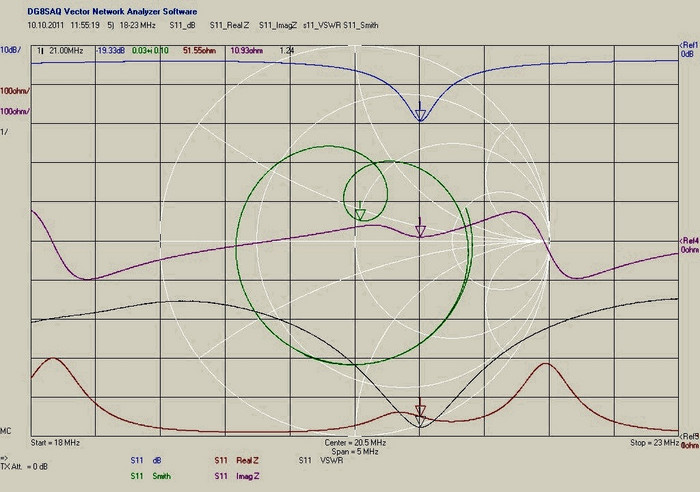Select the S11 ImagZ trace legend
Viewport: 700px width, 492px height.
click(237, 476)
